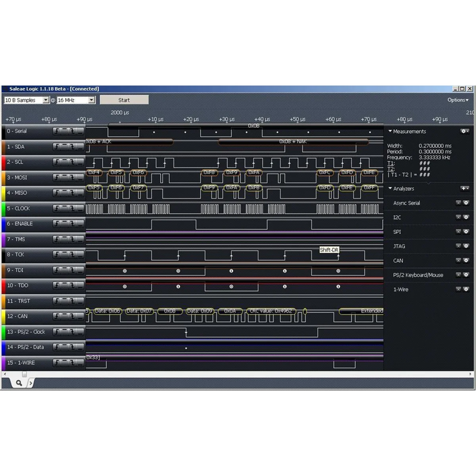Remove the Async Serial analyzer via X icon
The width and height of the screenshot is (476, 476).
(x=459, y=203)
